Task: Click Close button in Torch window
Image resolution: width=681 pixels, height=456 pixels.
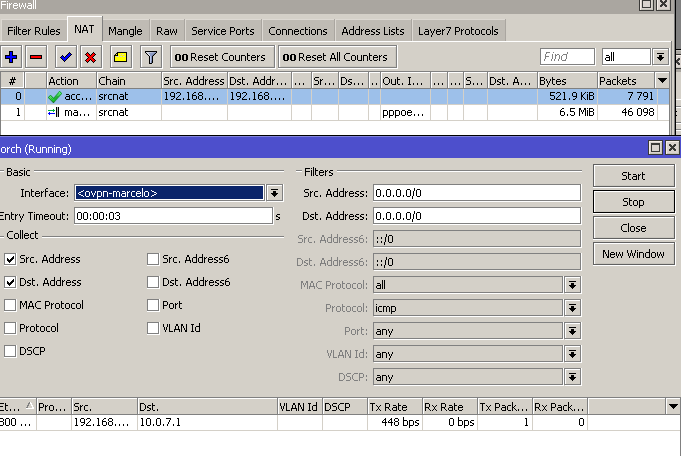Action: [633, 228]
